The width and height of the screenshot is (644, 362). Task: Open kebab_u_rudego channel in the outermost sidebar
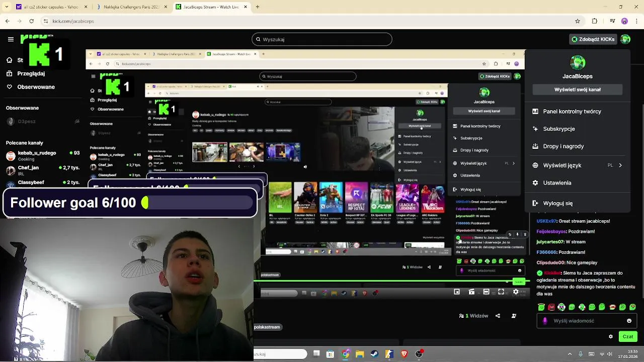[x=42, y=155]
